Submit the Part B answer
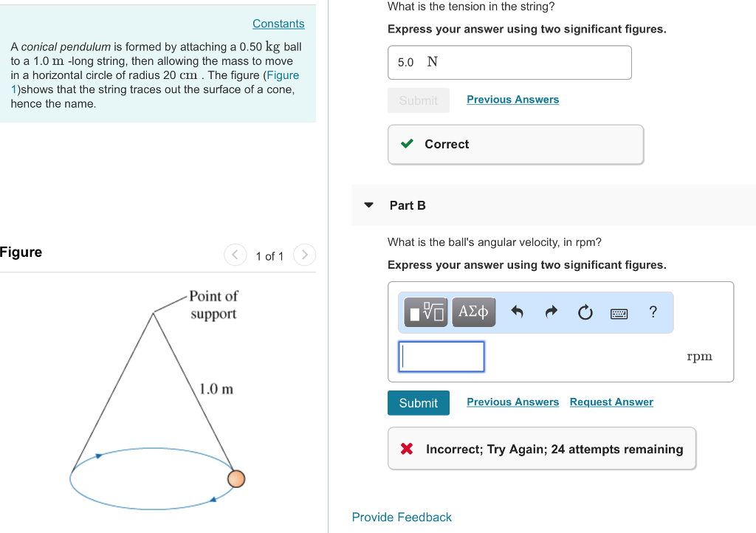 (418, 403)
